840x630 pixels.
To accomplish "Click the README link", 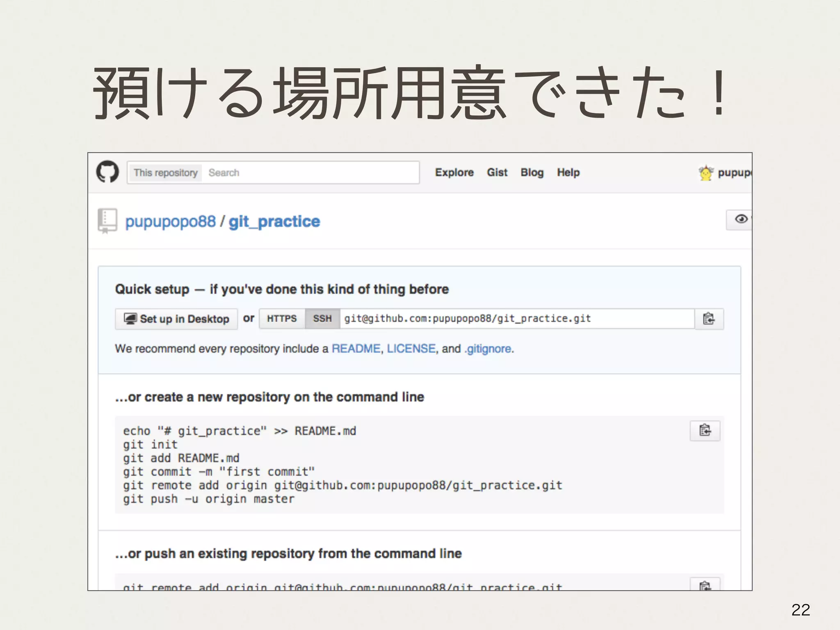I will (356, 349).
